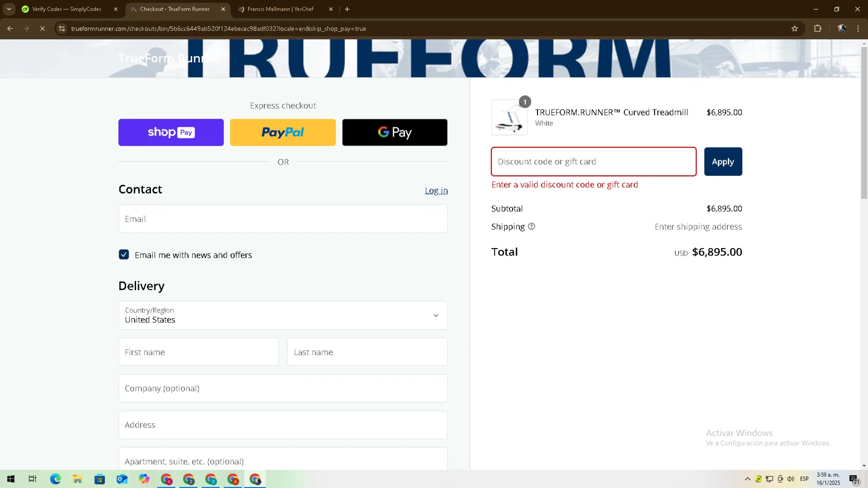
Task: Launch Microsoft Edge from the taskbar
Action: 55,479
